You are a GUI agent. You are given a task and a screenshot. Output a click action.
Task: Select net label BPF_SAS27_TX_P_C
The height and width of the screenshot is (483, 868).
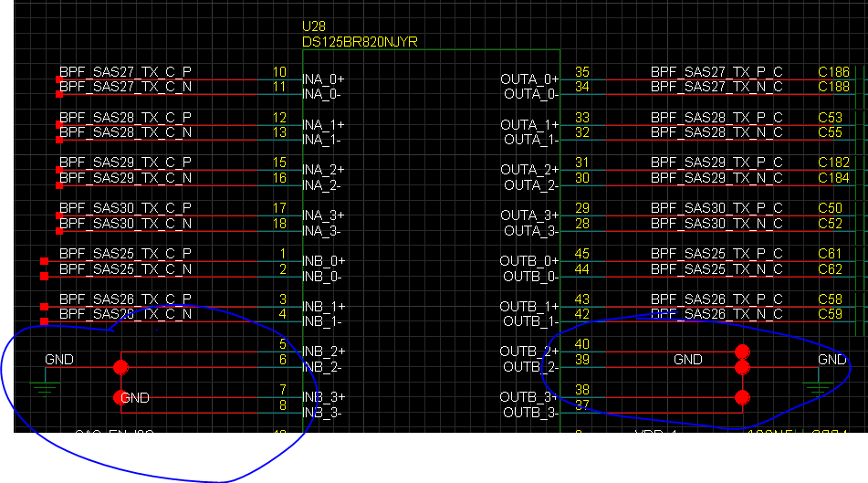[716, 72]
